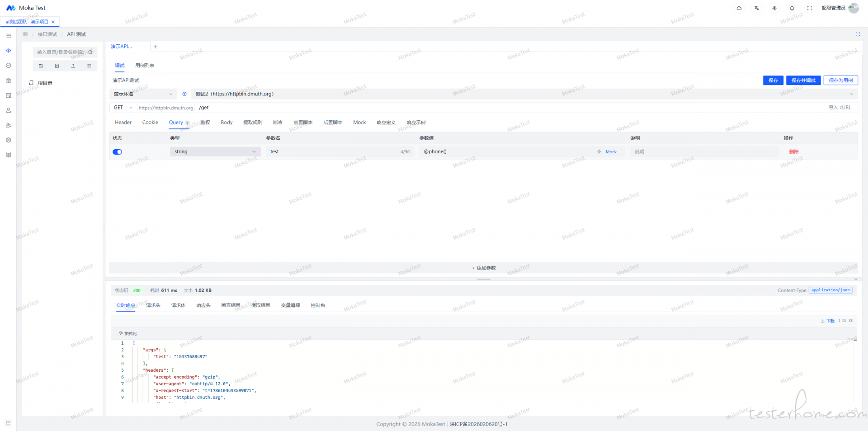Click the 添加参数 add parameter button

[484, 268]
